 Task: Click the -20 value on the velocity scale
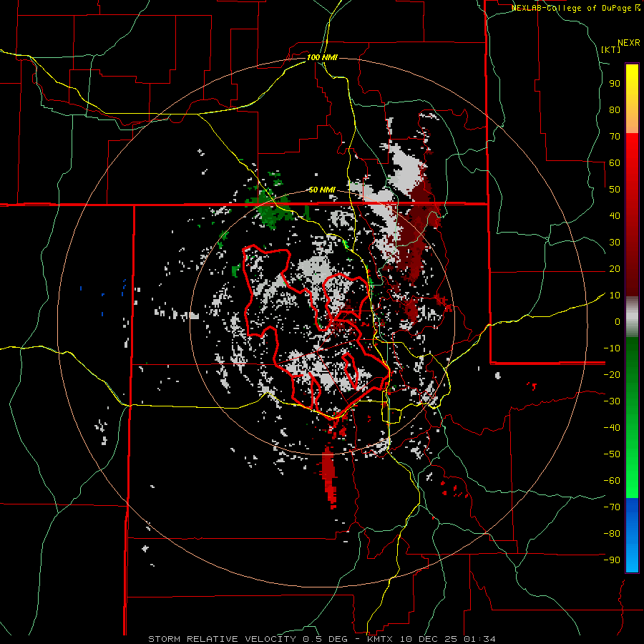coord(612,374)
